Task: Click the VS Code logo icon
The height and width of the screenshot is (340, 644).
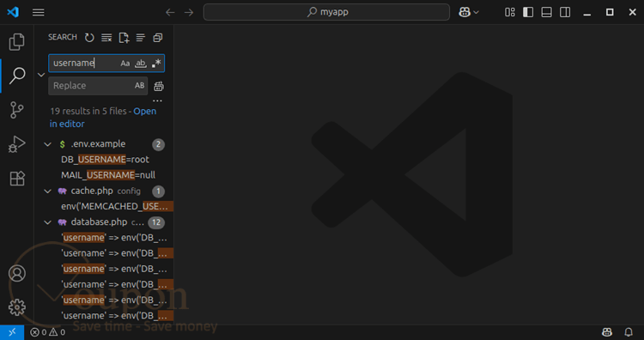Action: click(13, 12)
